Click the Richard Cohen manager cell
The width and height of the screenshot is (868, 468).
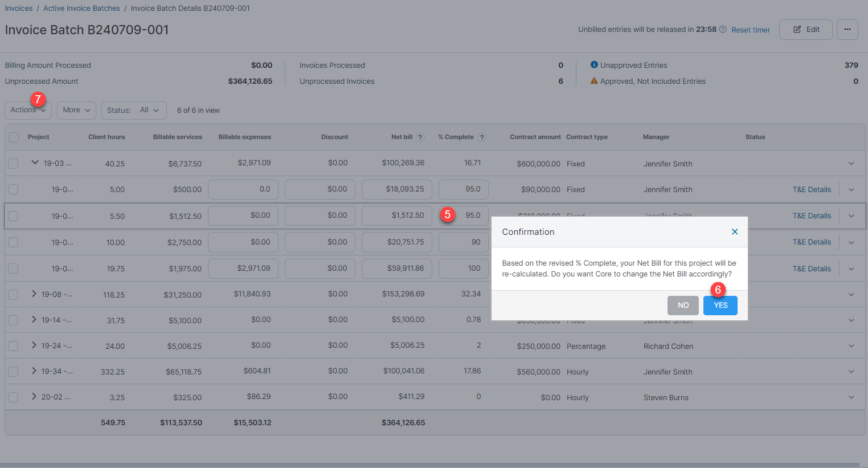click(669, 346)
